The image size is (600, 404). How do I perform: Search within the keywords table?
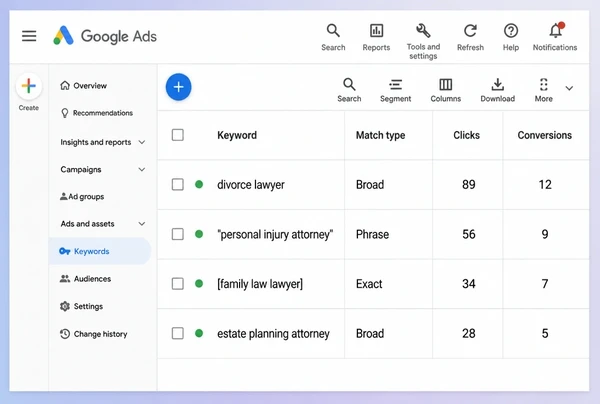pos(349,90)
